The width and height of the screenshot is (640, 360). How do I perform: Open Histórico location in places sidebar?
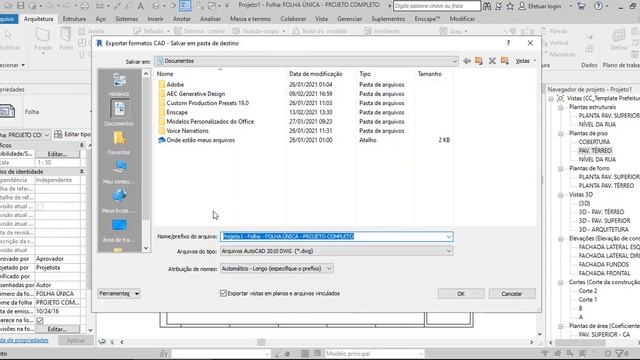point(119,84)
